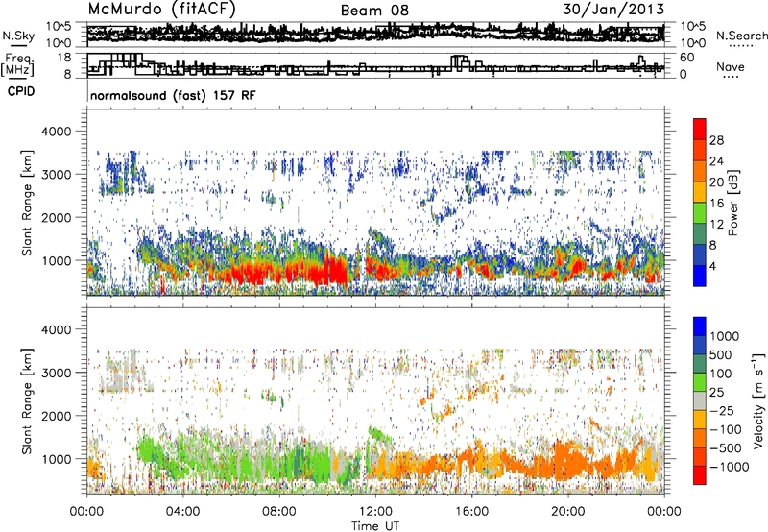Click the N.Sky legend label

(18, 36)
